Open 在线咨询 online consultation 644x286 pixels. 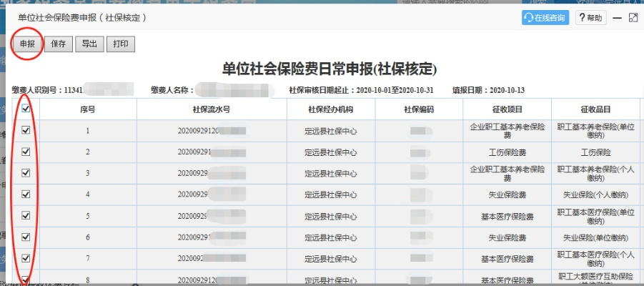[x=545, y=18]
